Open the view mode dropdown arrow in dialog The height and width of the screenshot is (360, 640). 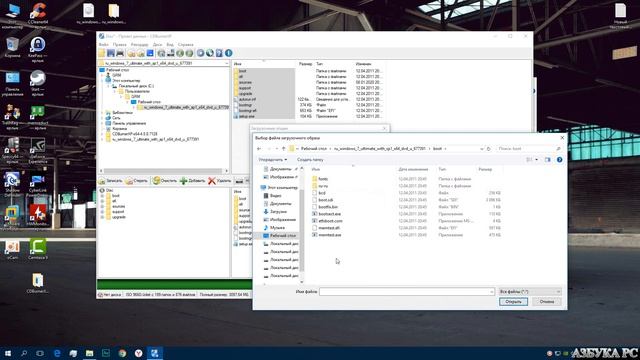[536, 160]
